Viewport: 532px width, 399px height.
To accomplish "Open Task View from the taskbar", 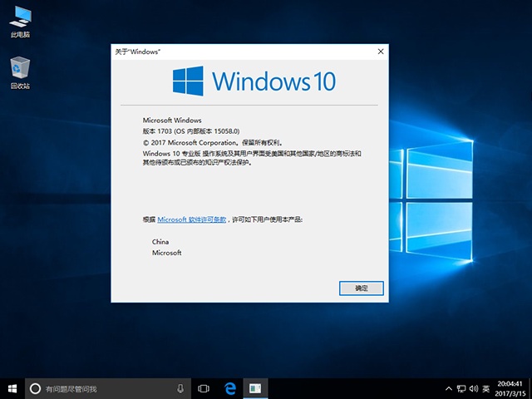I will tap(204, 388).
